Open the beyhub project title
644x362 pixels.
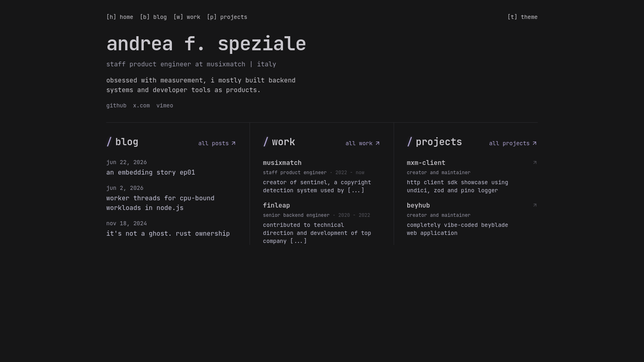pos(418,206)
